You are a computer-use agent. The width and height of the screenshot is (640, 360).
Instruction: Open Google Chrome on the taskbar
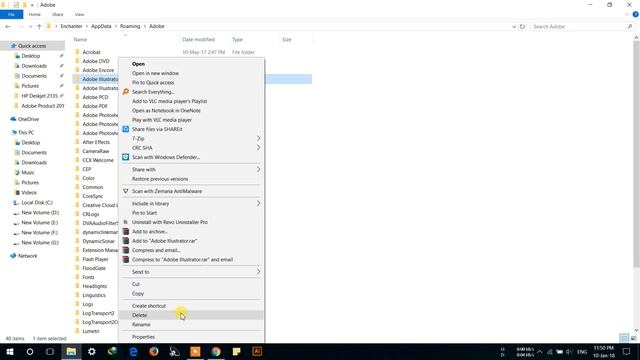[x=216, y=351]
